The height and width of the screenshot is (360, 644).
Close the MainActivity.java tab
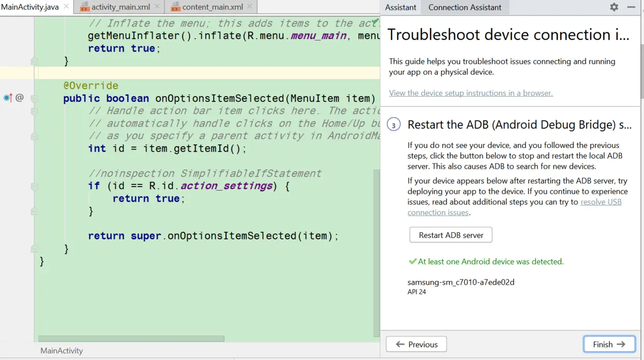click(66, 7)
